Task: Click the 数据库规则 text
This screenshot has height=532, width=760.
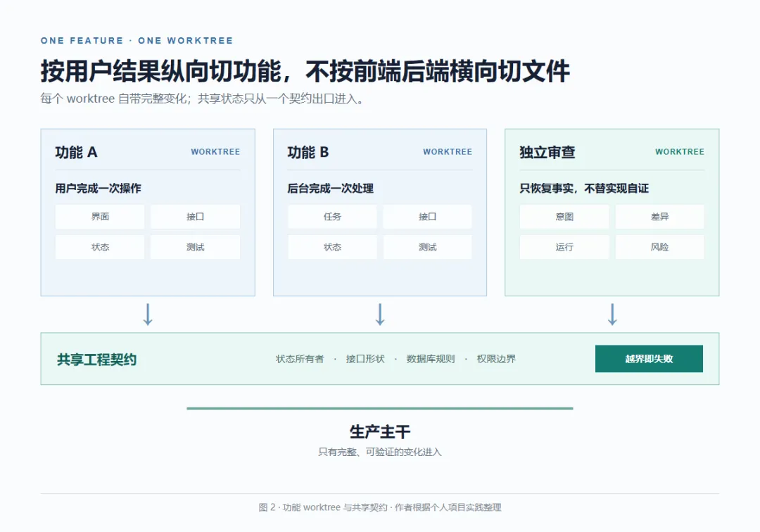Action: coord(431,359)
